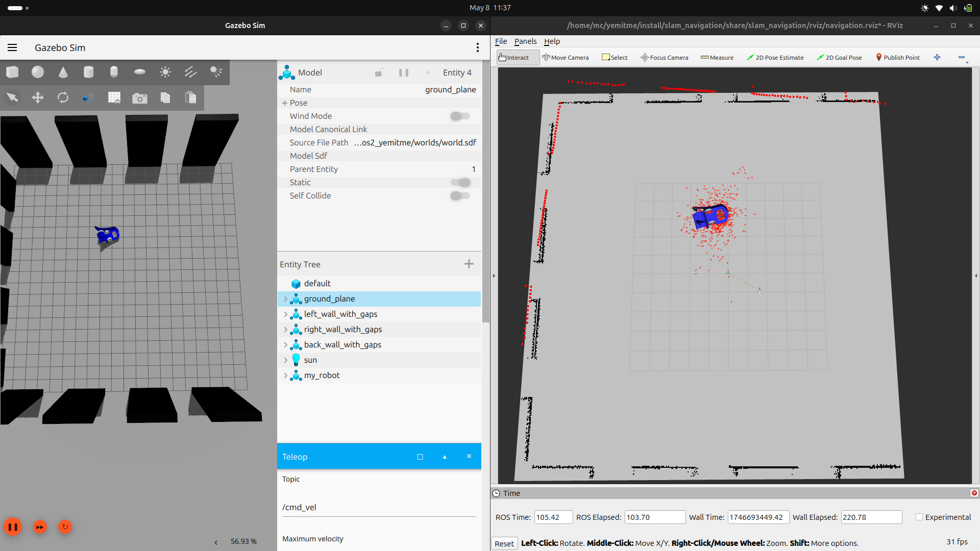Insert a sphere shape from toolbar
The image size is (980, 551).
click(38, 72)
